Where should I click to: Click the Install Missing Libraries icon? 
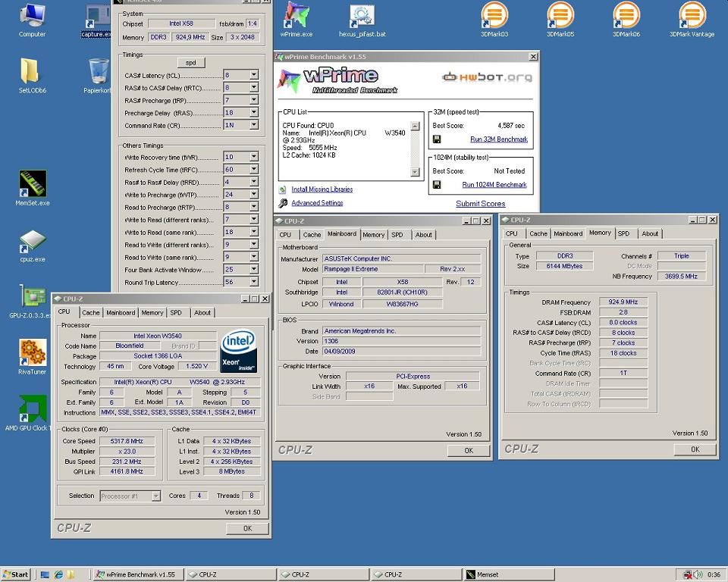[283, 189]
